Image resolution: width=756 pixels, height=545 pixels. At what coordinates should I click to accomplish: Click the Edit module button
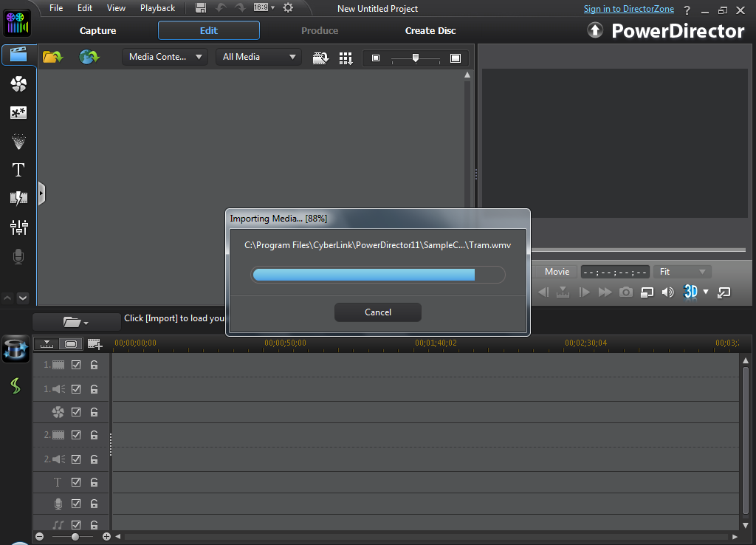(209, 30)
